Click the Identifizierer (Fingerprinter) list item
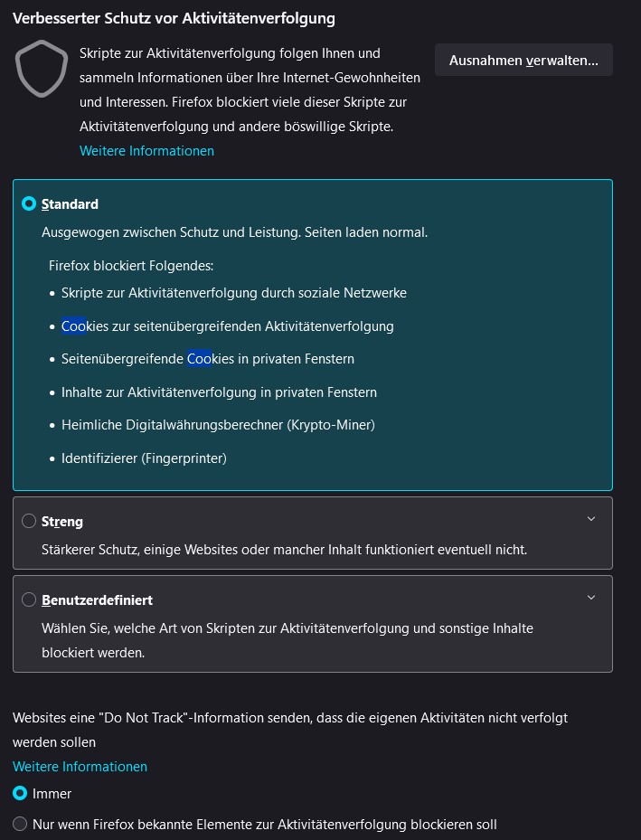Screen dimensions: 641x840 pyautogui.click(x=144, y=458)
